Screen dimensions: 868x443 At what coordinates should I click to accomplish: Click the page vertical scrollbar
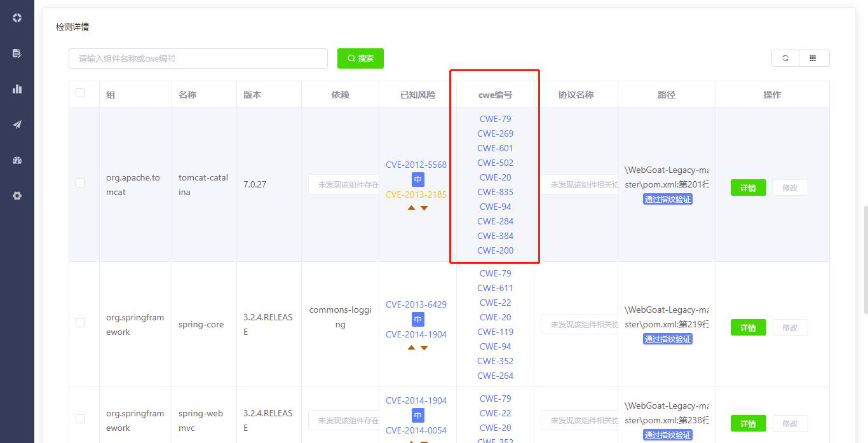point(865,259)
